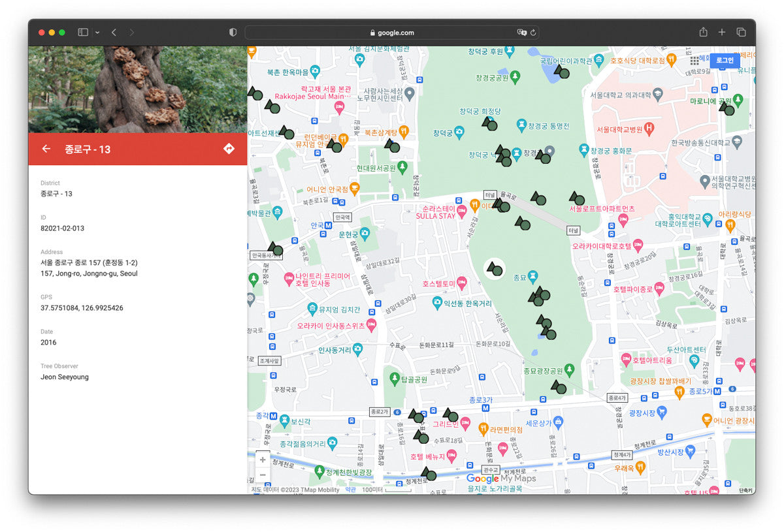Viewport: 784px width, 532px height.
Task: Select the highlighted tree marker near 종묘
Action: coord(495,268)
